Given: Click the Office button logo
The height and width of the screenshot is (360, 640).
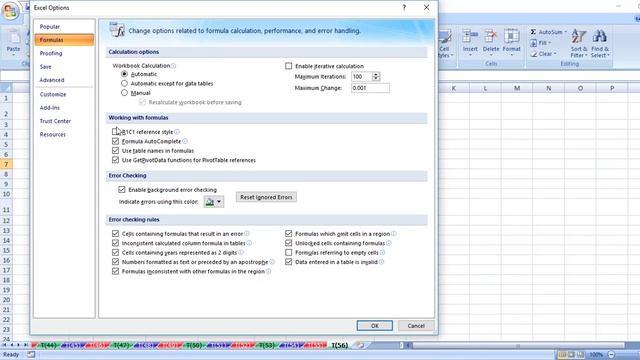Looking at the screenshot, I should point(10,11).
